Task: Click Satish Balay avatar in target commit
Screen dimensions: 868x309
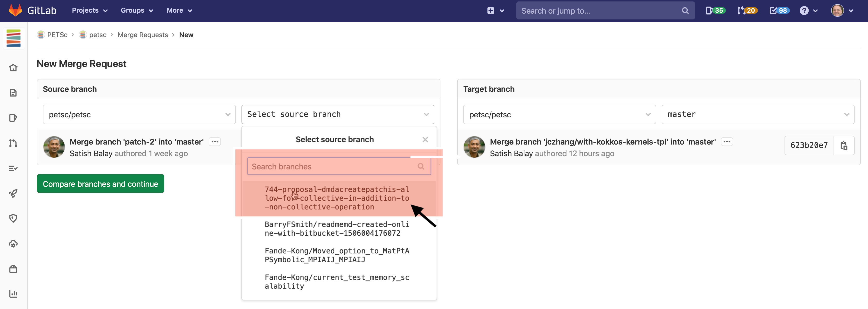Action: point(474,147)
